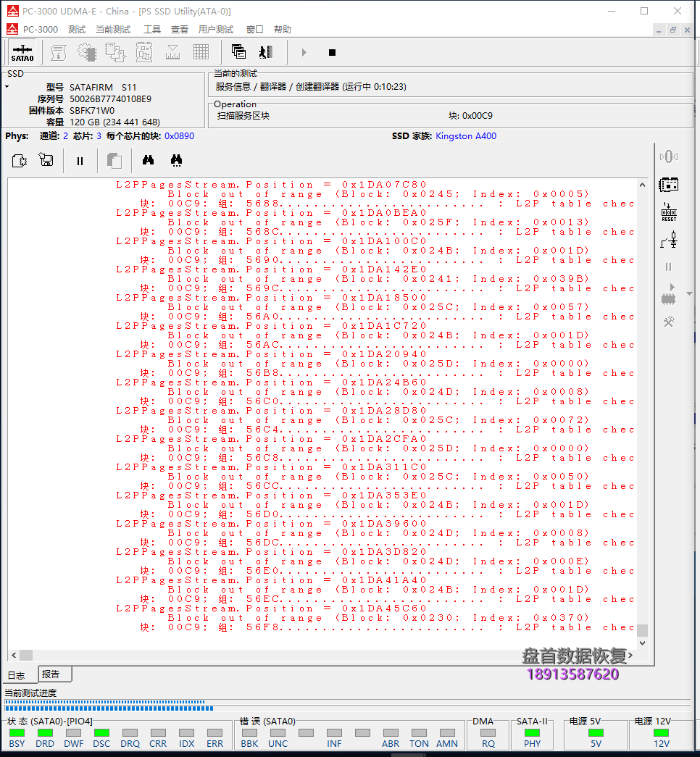Viewport: 700px width, 757px height.
Task: Click the RESET counter icon
Action: (x=669, y=212)
